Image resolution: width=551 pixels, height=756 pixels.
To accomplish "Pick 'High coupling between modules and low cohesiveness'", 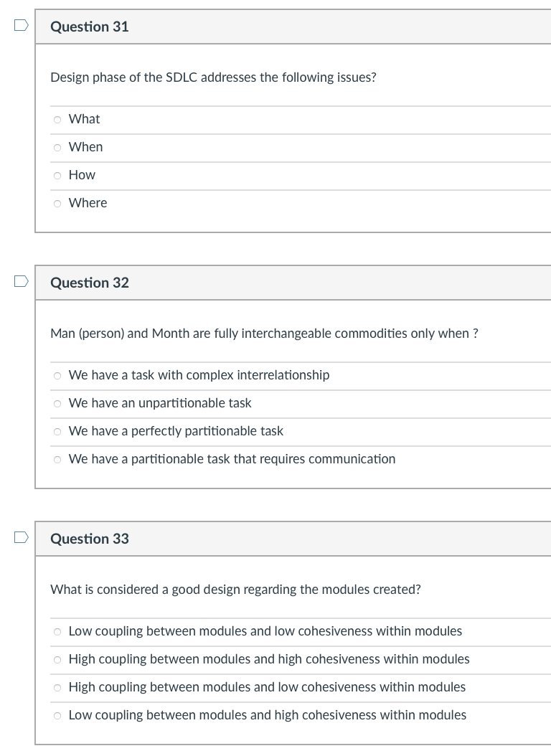I will point(57,687).
